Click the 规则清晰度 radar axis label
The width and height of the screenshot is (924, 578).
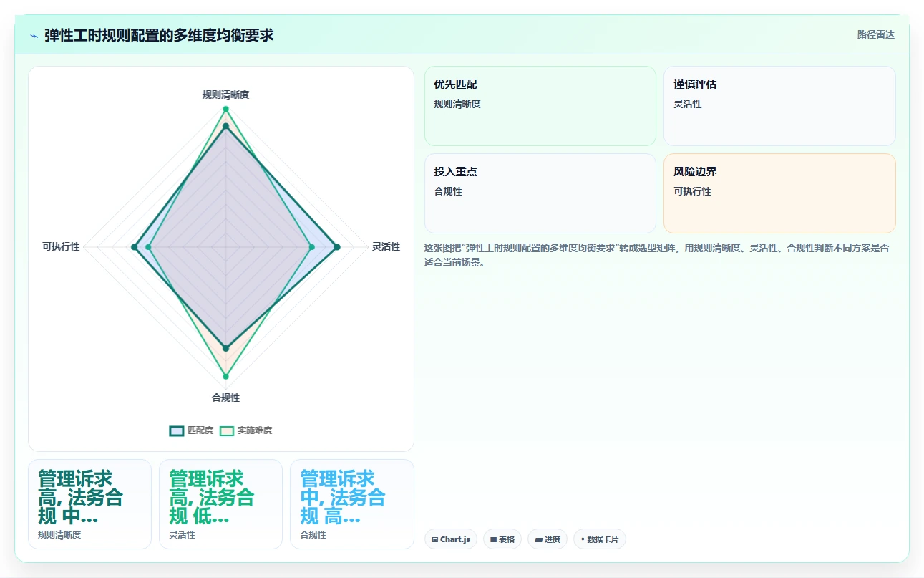(225, 95)
